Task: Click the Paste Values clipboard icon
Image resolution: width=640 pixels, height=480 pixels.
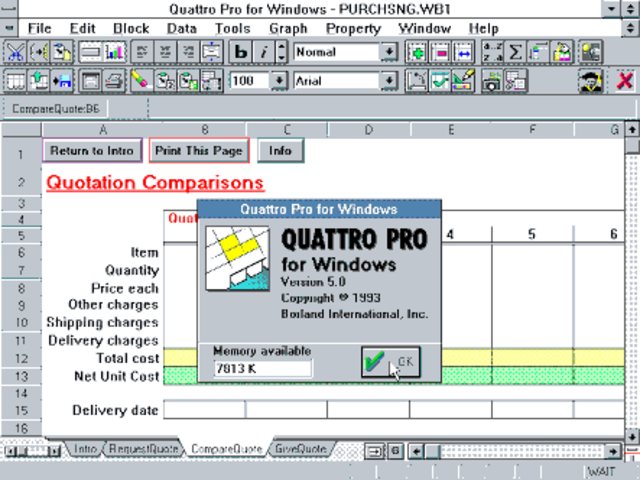Action: tap(189, 81)
